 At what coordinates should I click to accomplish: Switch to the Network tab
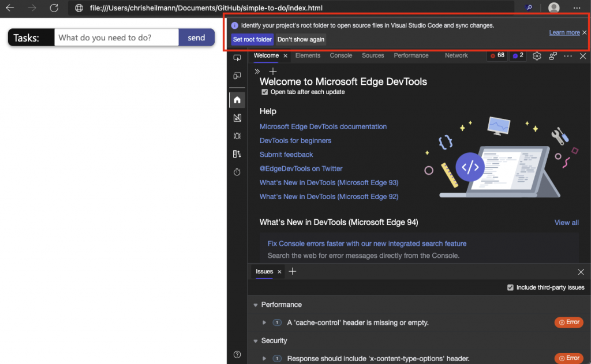pos(456,55)
